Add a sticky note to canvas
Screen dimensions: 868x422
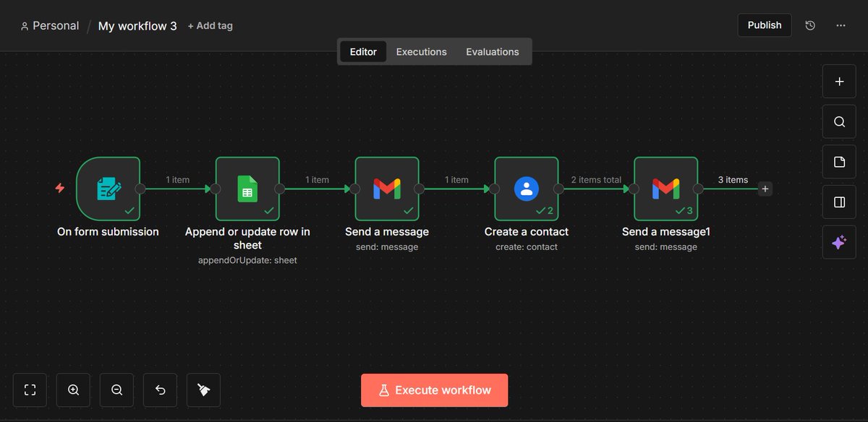(839, 162)
